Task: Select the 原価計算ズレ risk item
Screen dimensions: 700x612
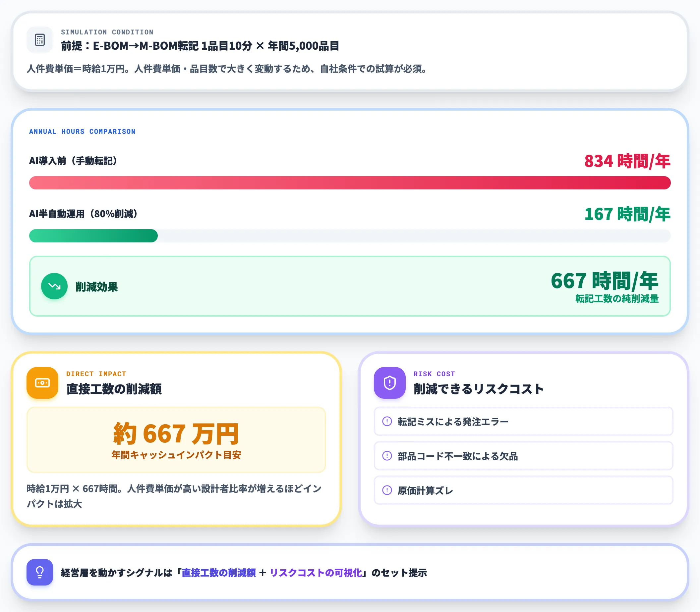Action: coord(523,490)
